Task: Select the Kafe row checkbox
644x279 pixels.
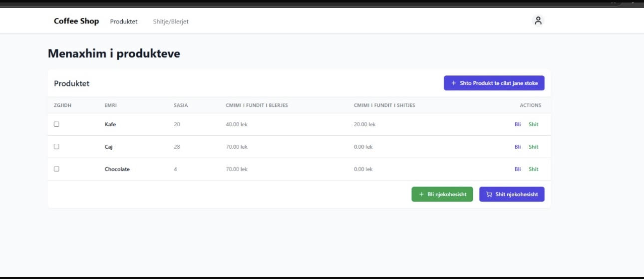Action: point(56,124)
